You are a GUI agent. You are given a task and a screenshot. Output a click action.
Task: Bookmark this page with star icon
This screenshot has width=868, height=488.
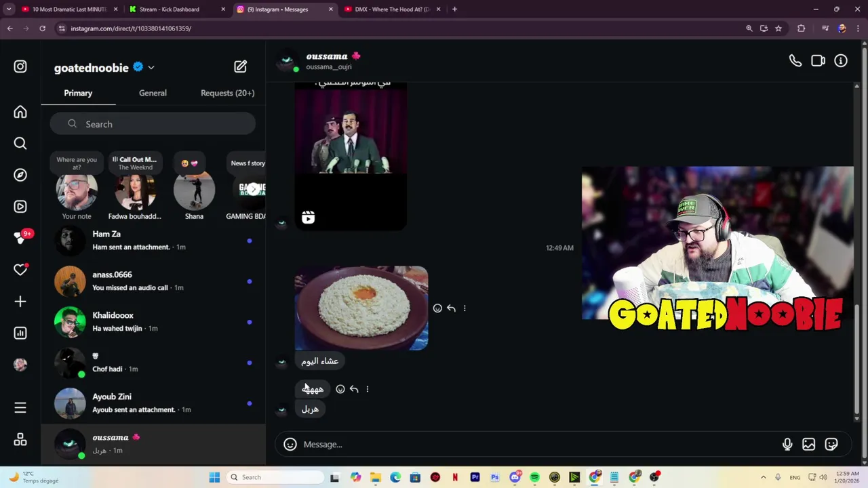pos(778,28)
